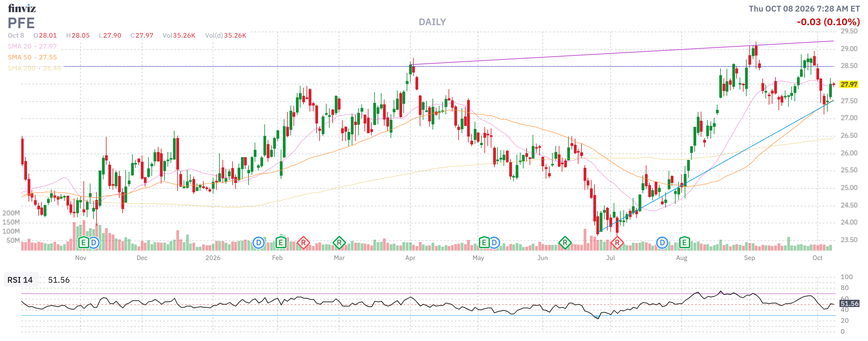Screen dimensions: 868x341
Task: Click the 200M volume axis label
Action: click(x=11, y=213)
